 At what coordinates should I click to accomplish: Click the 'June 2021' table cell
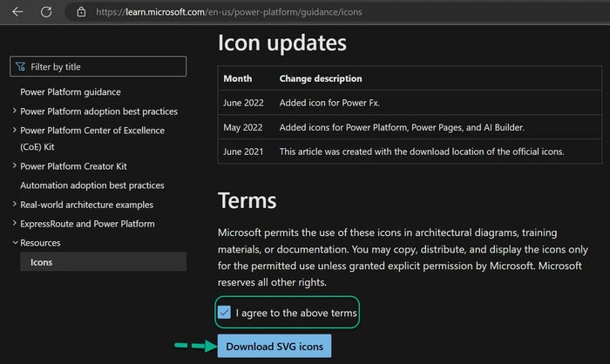pyautogui.click(x=243, y=152)
